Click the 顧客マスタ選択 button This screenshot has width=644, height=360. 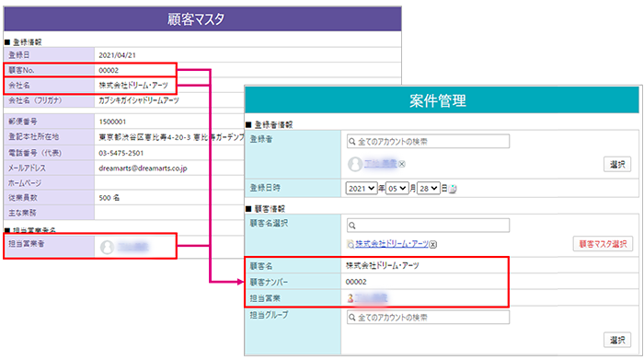click(603, 244)
